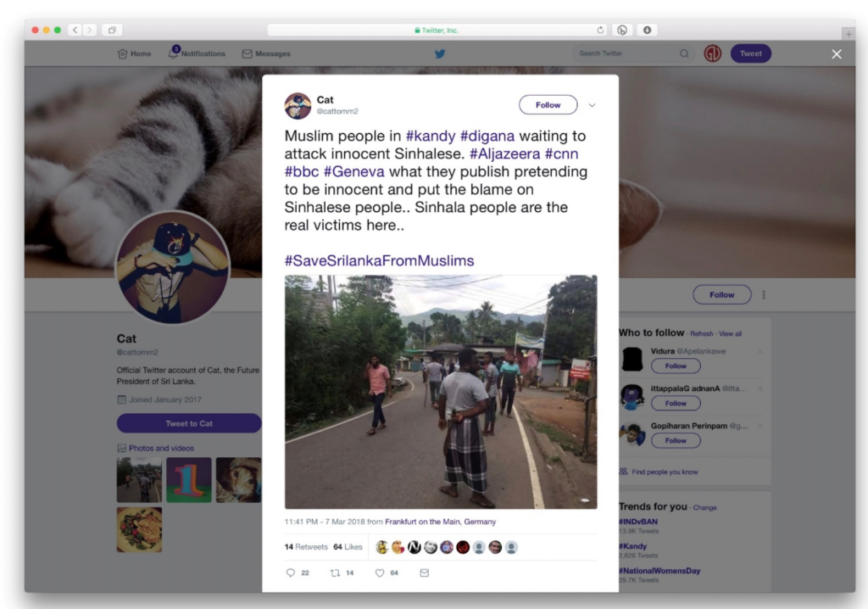Dismiss Vidura suggestion
Image resolution: width=868 pixels, height=609 pixels.
click(x=760, y=351)
